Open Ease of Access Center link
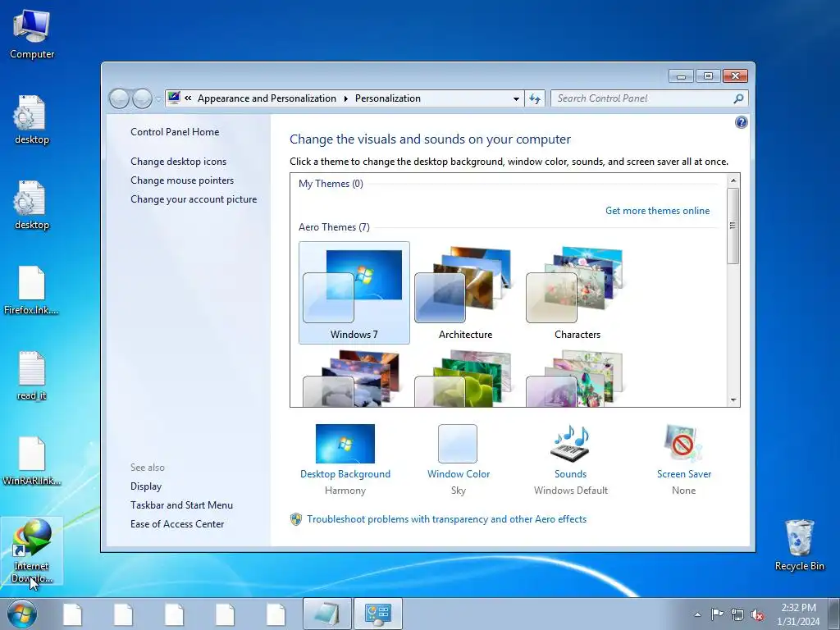840x630 pixels. [177, 524]
